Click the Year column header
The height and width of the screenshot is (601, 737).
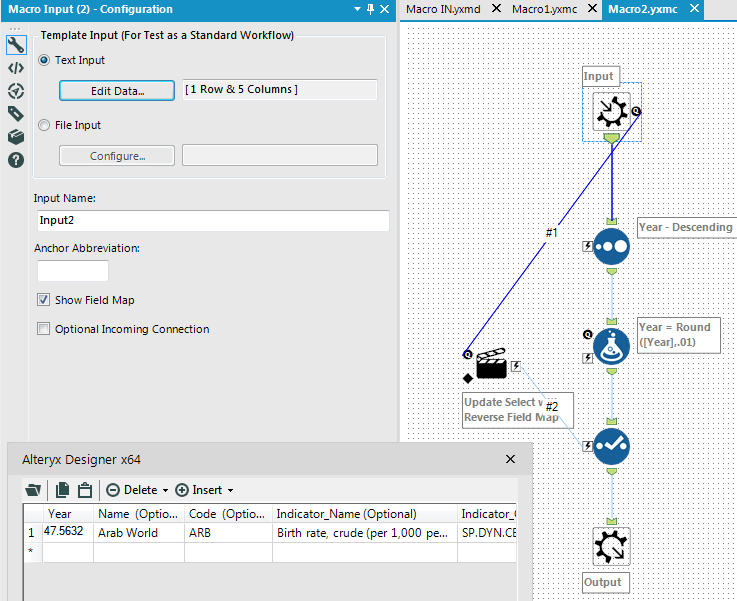(x=68, y=514)
